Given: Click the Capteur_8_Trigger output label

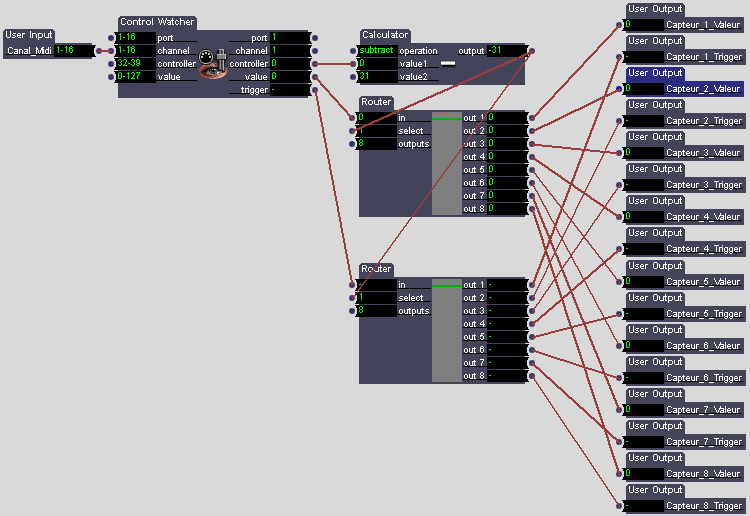Looking at the screenshot, I should pos(704,506).
